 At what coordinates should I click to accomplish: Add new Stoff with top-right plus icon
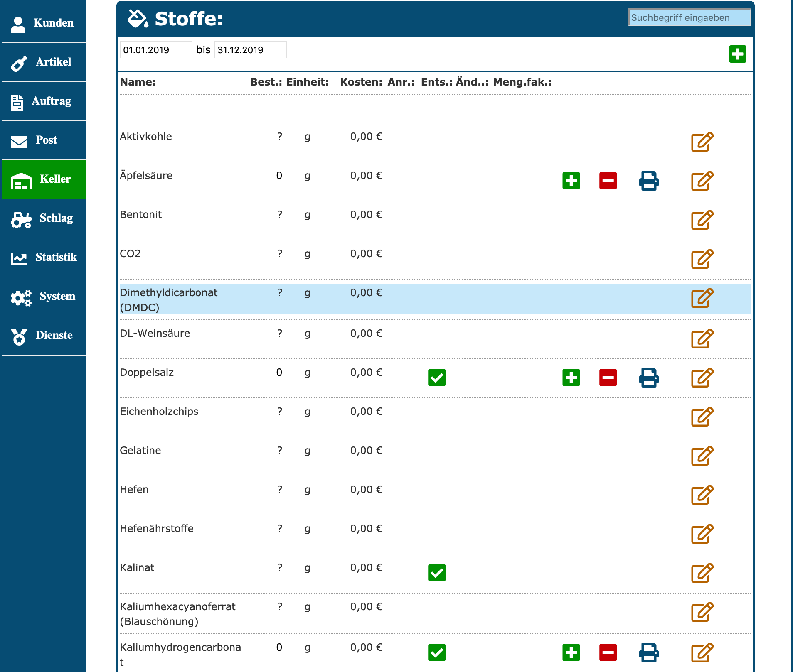(737, 54)
